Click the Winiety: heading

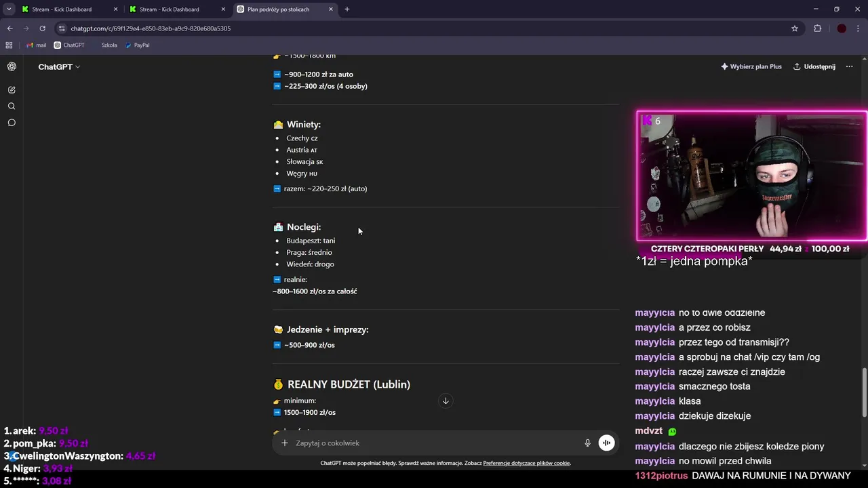tap(303, 125)
